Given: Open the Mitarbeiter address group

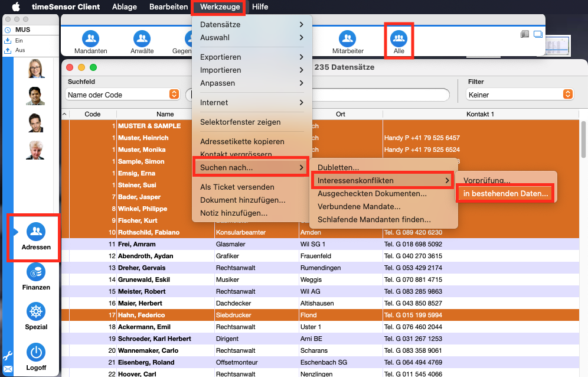Looking at the screenshot, I should pos(348,42).
